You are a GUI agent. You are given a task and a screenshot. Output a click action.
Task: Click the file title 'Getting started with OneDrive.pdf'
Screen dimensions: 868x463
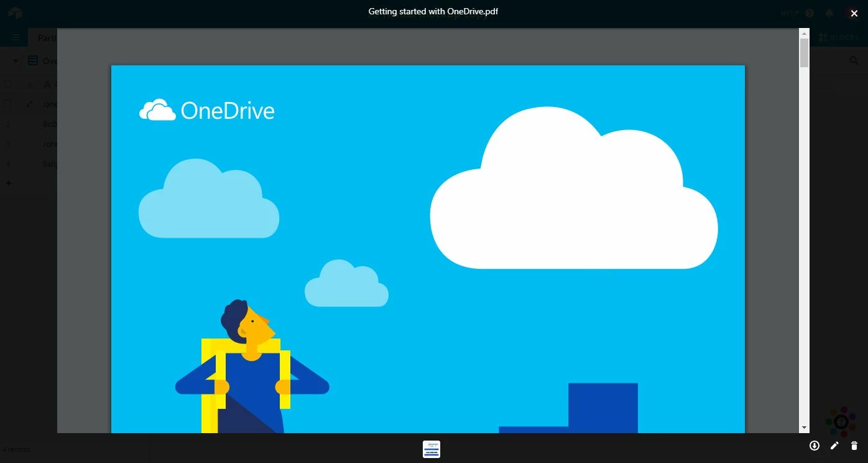pos(433,12)
